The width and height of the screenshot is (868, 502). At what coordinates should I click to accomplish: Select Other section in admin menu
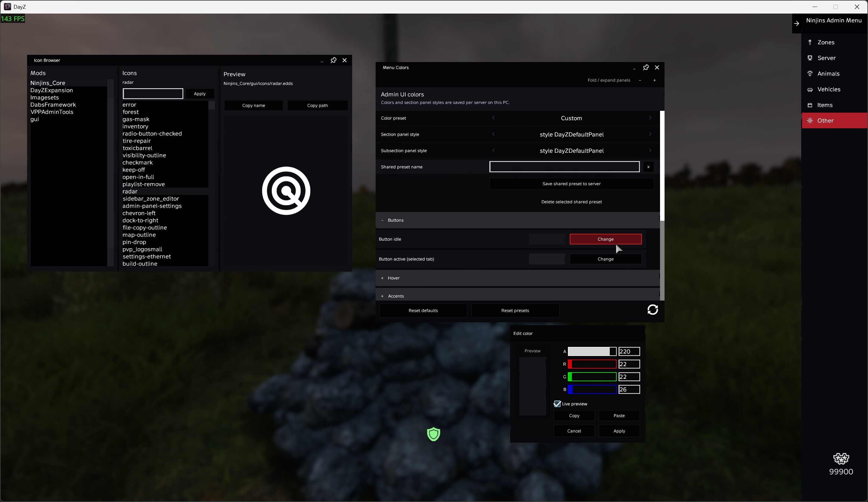(x=834, y=120)
